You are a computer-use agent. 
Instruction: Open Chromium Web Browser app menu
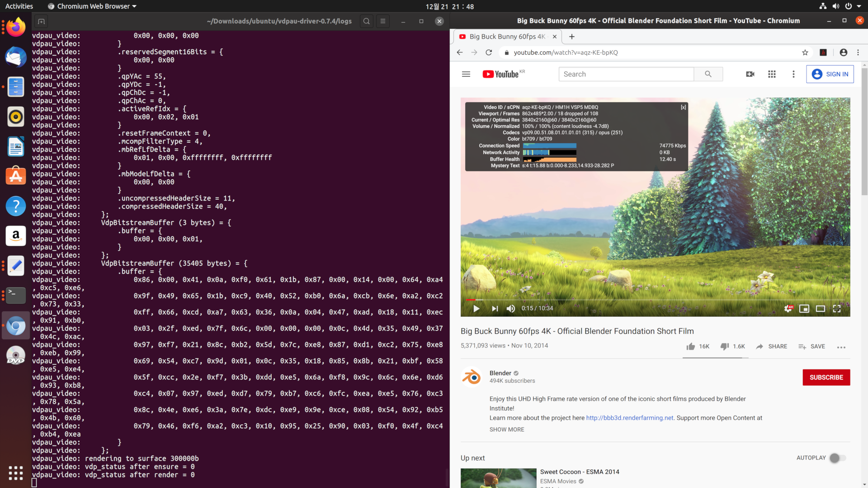(92, 6)
